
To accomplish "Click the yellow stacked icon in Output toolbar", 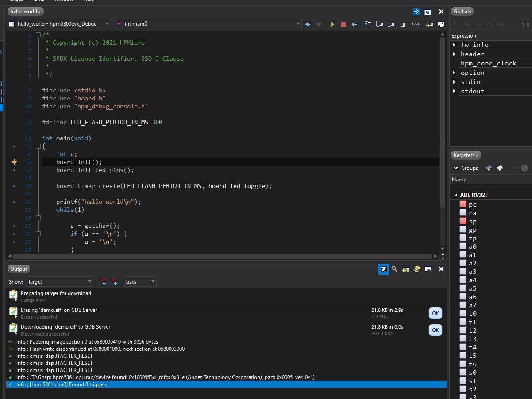I will pos(416,269).
